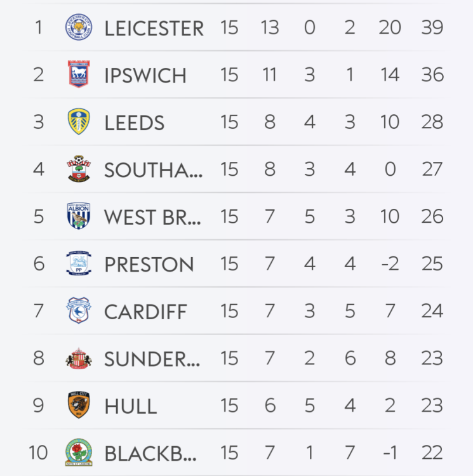Click Leicester's 39 points value

[432, 29]
